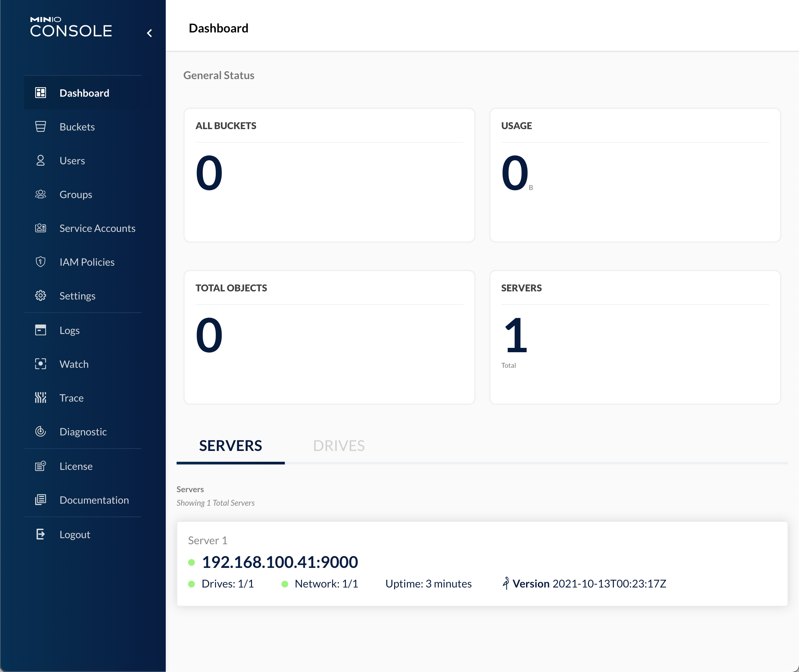Image resolution: width=799 pixels, height=672 pixels.
Task: Click the "Server 1" label
Action: 207,541
